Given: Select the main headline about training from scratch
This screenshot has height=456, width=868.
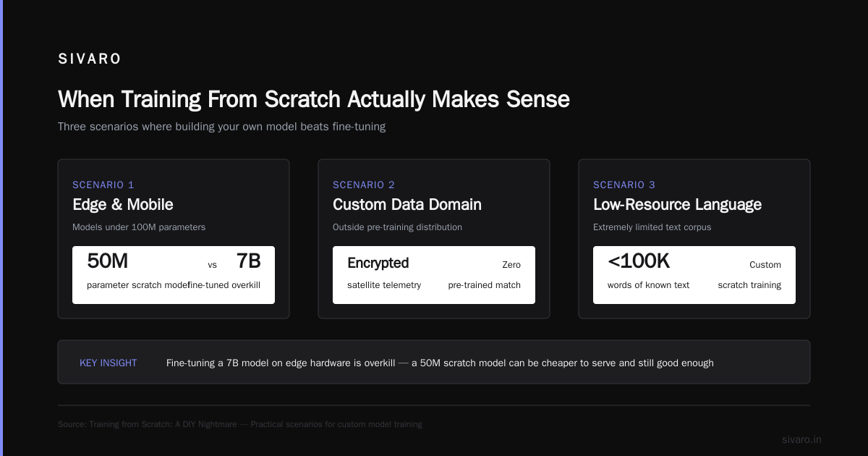Looking at the screenshot, I should click(x=314, y=99).
